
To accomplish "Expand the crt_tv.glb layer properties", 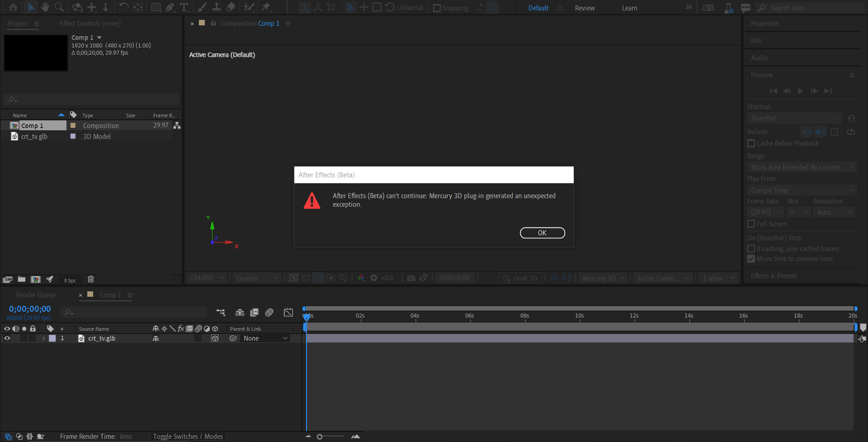I will point(43,338).
